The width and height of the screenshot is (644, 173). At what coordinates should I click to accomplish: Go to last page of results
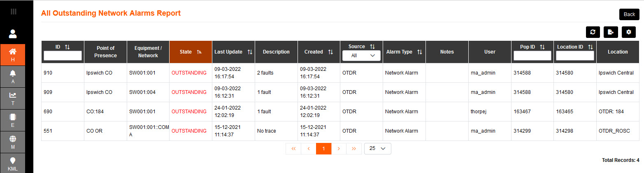[x=354, y=149]
